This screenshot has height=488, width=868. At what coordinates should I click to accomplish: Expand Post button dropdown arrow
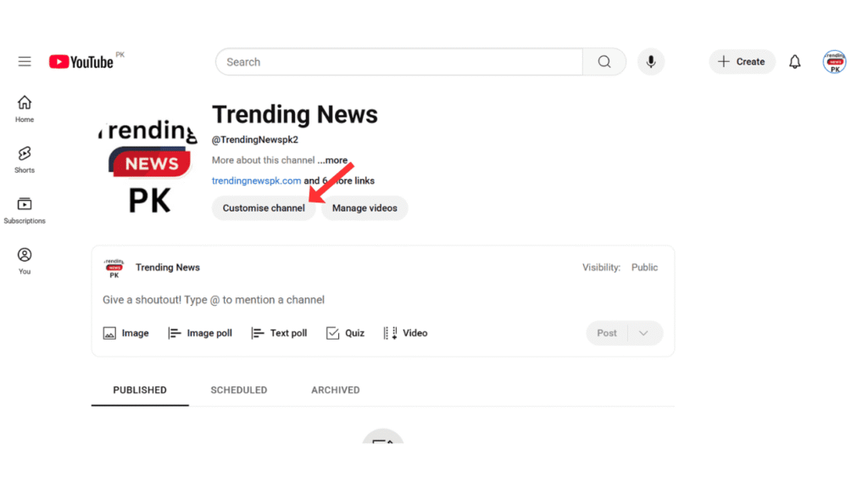click(x=644, y=333)
